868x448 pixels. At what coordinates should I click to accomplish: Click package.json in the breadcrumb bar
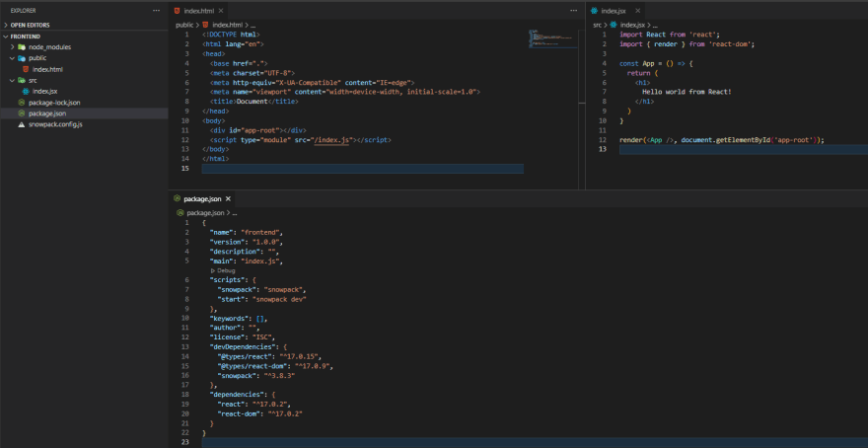click(205, 212)
